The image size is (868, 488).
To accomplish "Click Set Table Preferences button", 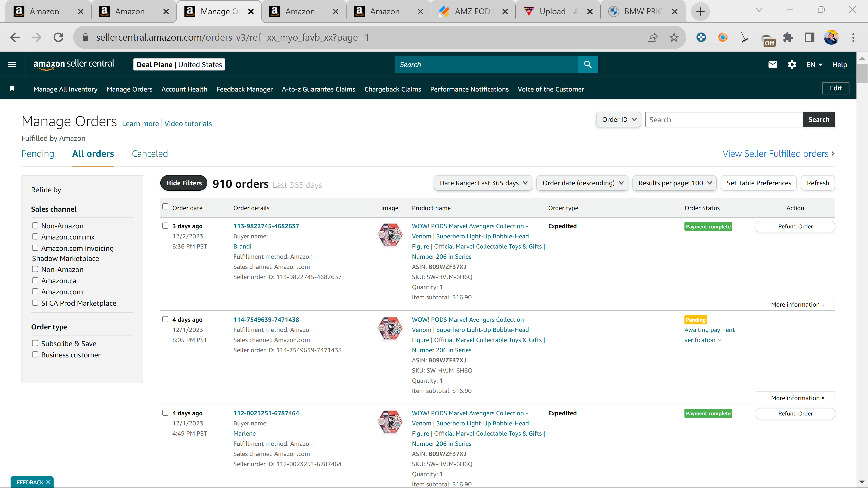I will pyautogui.click(x=759, y=183).
